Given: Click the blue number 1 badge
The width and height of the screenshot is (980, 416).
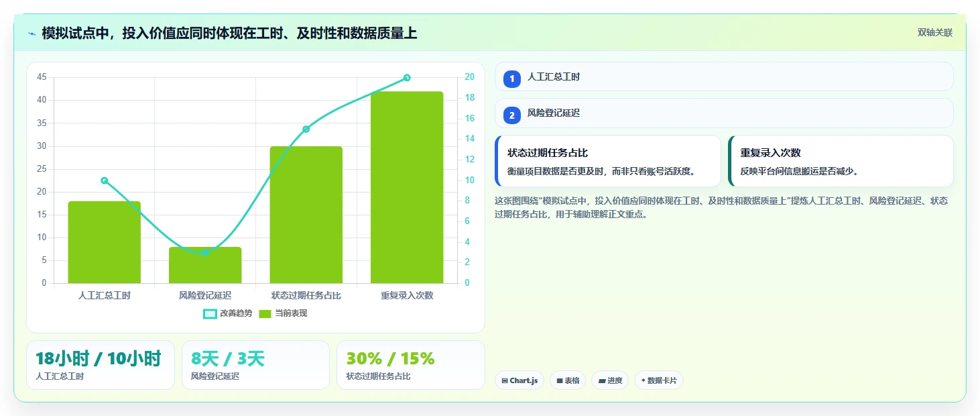Looking at the screenshot, I should click(x=512, y=79).
